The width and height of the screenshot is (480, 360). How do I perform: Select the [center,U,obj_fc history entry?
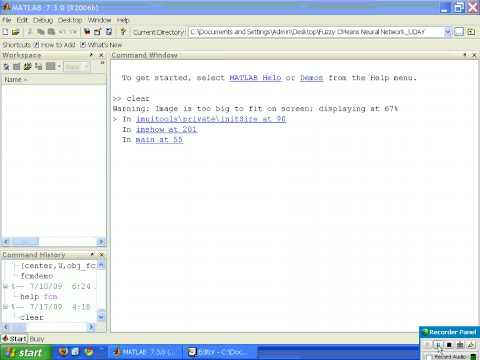(x=58, y=266)
